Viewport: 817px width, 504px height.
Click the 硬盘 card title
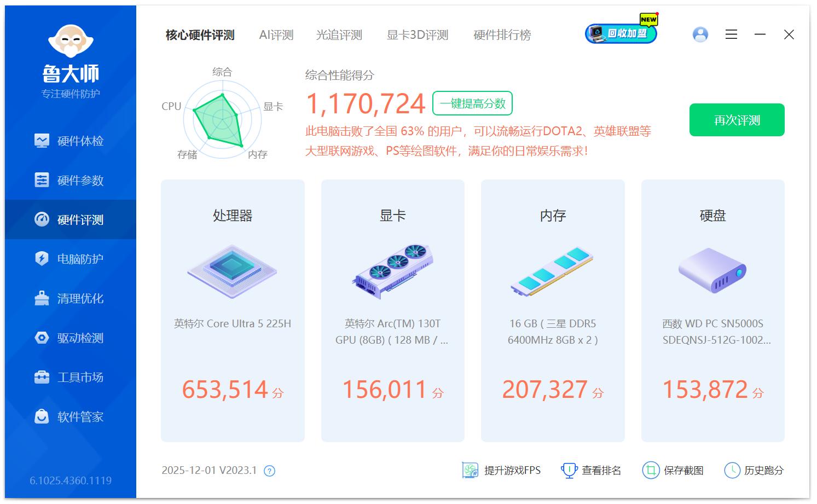click(712, 216)
